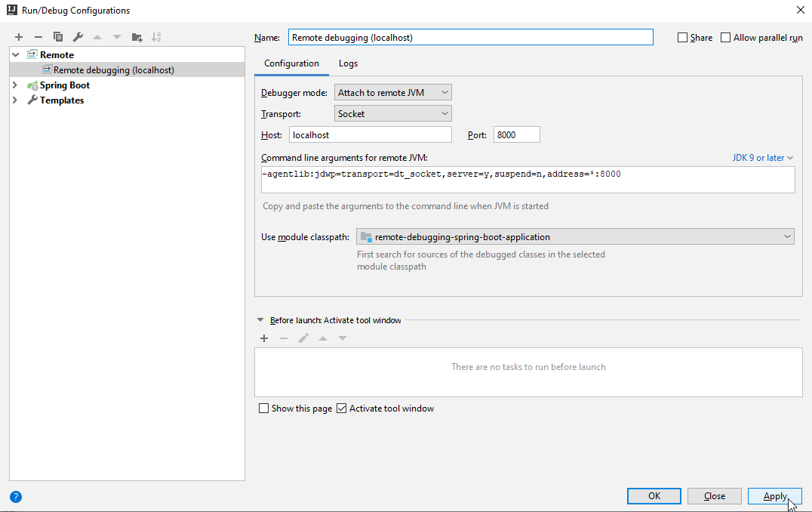Image resolution: width=812 pixels, height=512 pixels.
Task: Enable Allow parallel run checkbox
Action: (725, 37)
